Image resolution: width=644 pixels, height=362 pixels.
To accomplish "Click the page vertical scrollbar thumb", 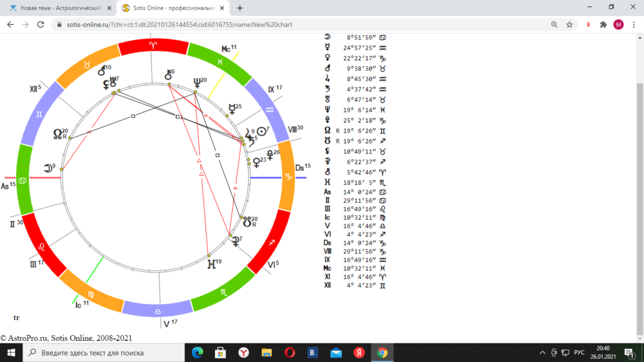I will [x=640, y=209].
